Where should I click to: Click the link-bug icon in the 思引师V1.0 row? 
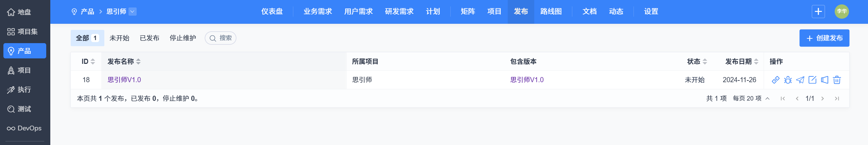(x=788, y=80)
